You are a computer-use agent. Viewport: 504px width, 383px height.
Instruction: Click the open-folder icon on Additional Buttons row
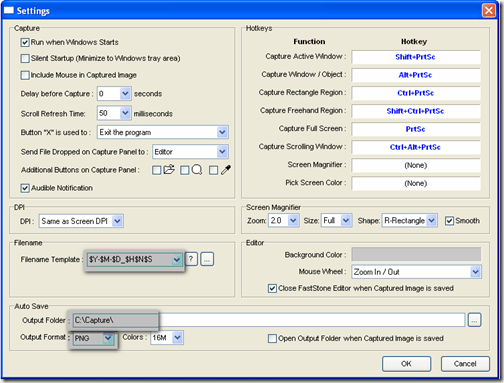click(169, 170)
